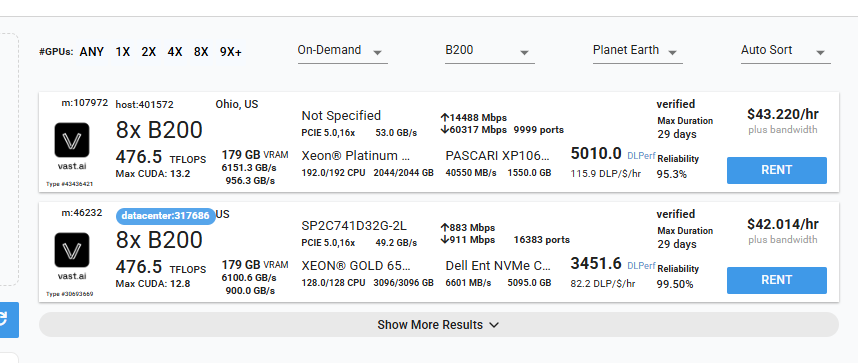Click the 99.50% reliability value

tap(675, 285)
